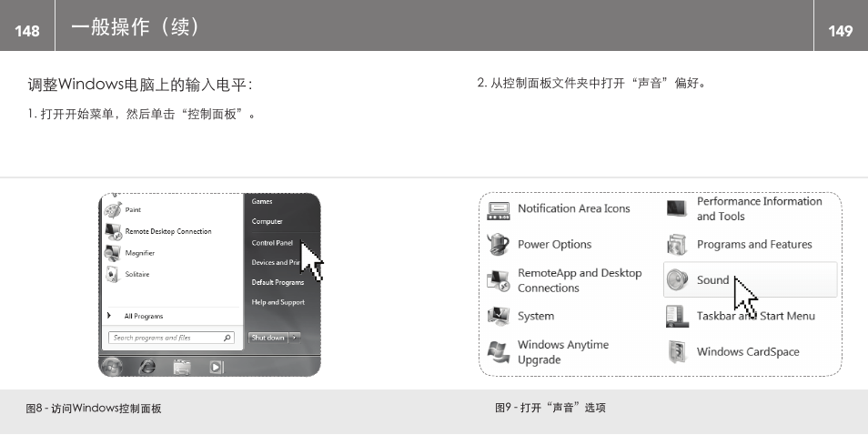Image resolution: width=868 pixels, height=435 pixels.
Task: Click the Remote Desktop Connection icon
Action: pyautogui.click(x=113, y=231)
